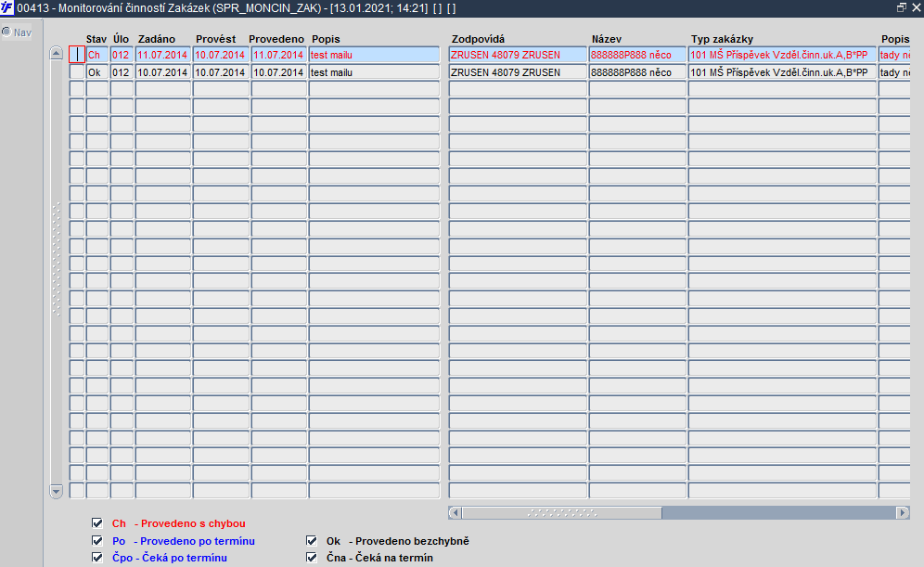924x567 pixels.
Task: Click the red tady cell in Ch row
Action: [894, 55]
